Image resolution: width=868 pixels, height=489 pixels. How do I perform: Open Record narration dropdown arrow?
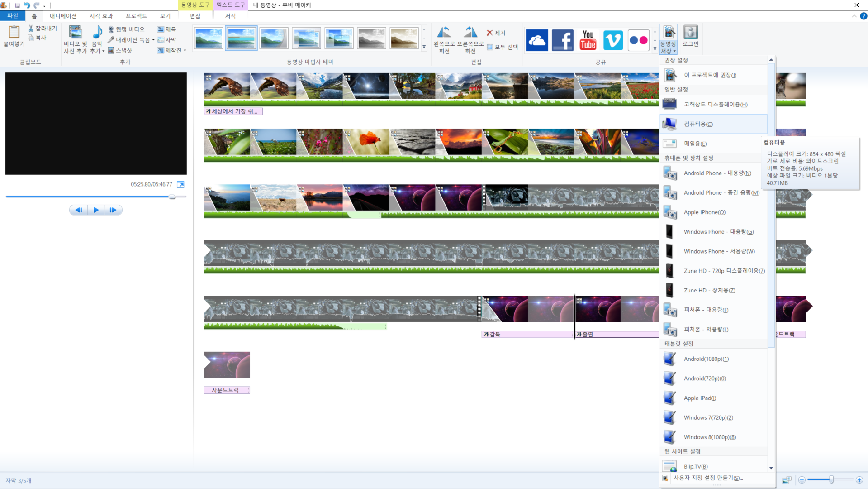tap(153, 40)
